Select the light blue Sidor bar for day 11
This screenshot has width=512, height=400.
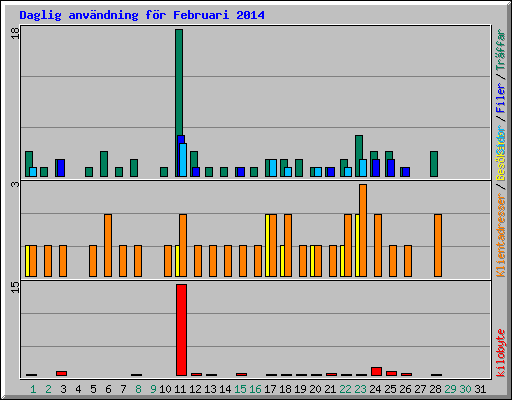(x=183, y=160)
